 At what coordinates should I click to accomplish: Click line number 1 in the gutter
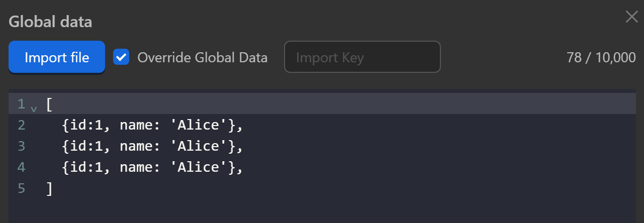click(21, 104)
